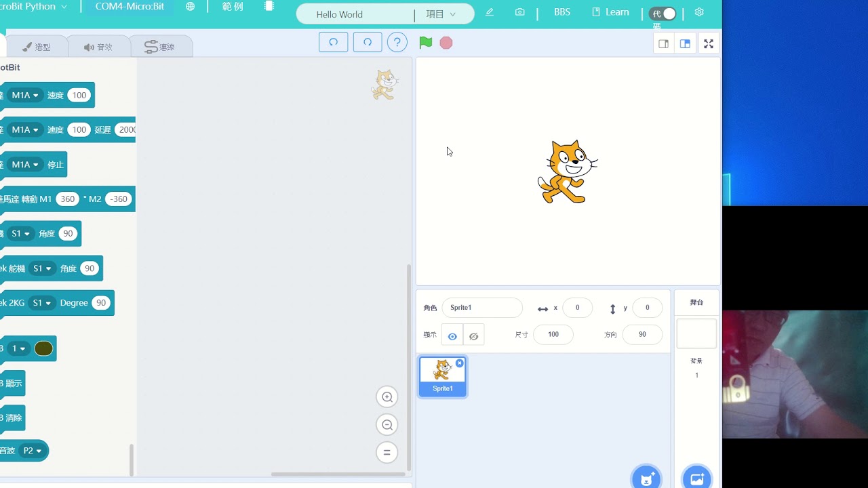Click the pencil edit project icon
Screen dimensions: 868x488
[x=490, y=12]
